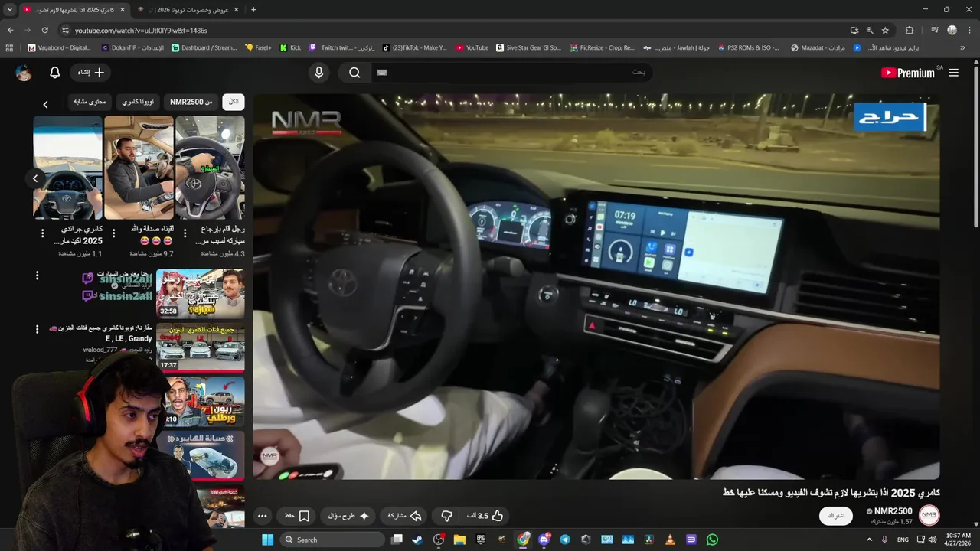
Task: Click the Create (إنشاء) button
Action: [90, 72]
